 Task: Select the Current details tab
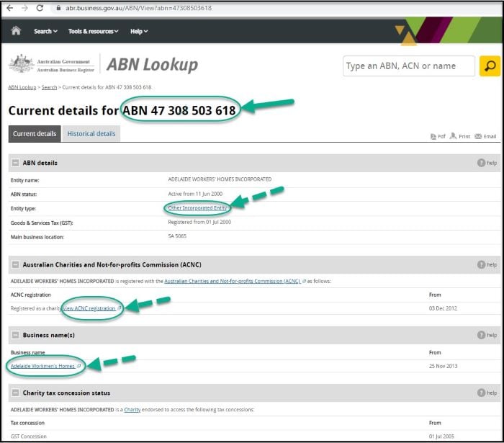pos(35,134)
